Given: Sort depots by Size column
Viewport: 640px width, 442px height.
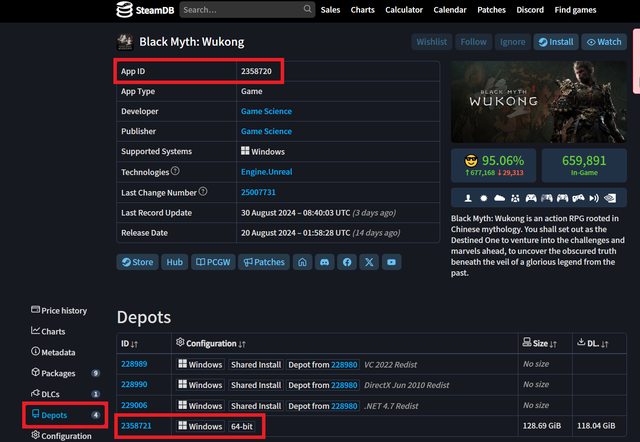Looking at the screenshot, I should (x=544, y=343).
